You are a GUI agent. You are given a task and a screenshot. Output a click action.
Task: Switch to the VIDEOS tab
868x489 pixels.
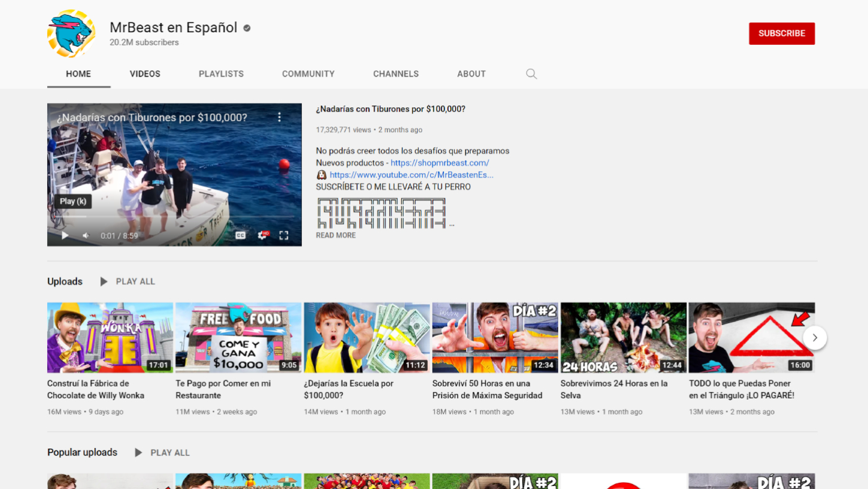point(145,74)
